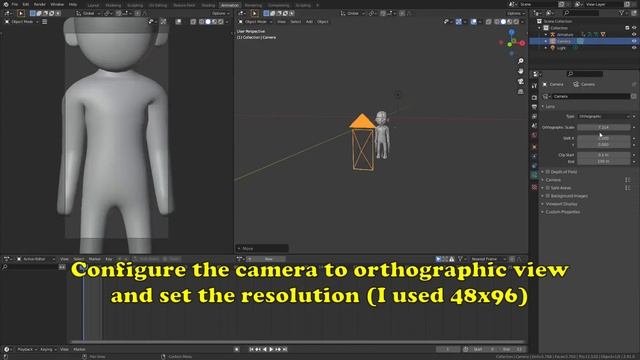Screen dimensions: 640x360
Task: Open the Scene properties tab
Action: [534, 126]
